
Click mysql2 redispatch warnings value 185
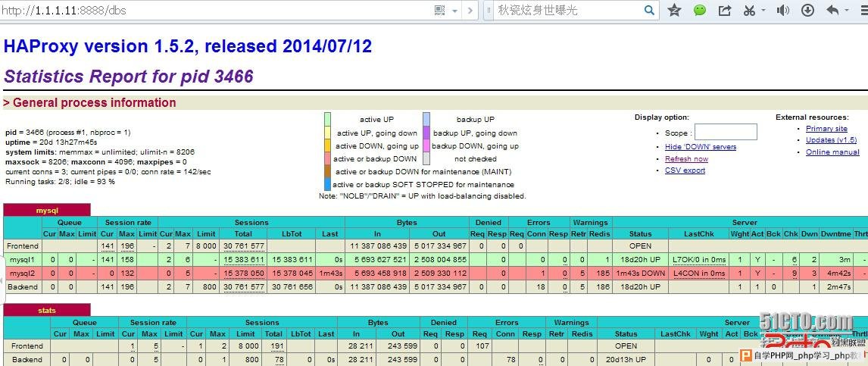603,273
